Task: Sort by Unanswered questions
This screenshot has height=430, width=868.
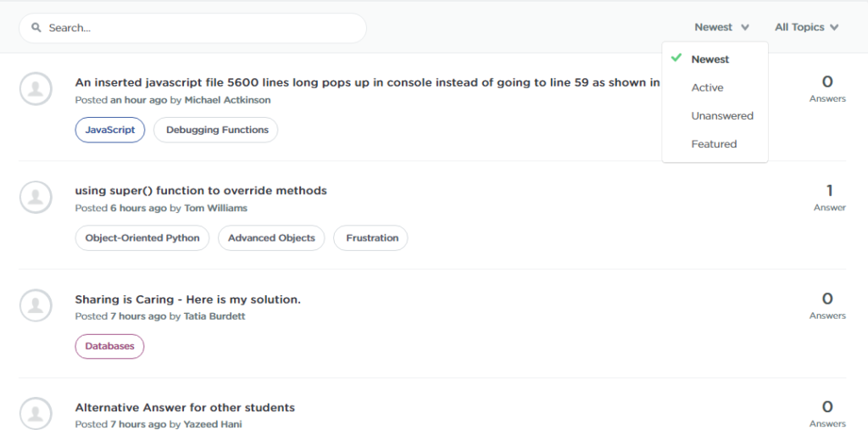Action: click(x=721, y=115)
